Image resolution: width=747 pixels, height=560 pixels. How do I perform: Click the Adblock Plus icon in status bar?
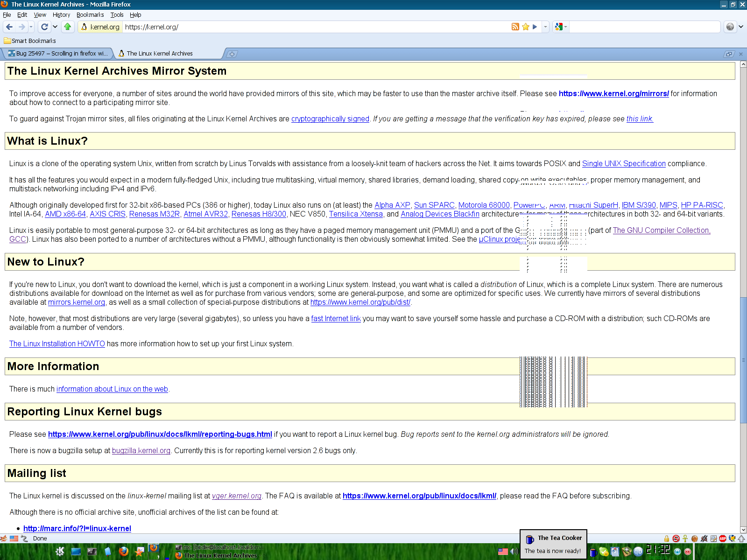pos(723,539)
